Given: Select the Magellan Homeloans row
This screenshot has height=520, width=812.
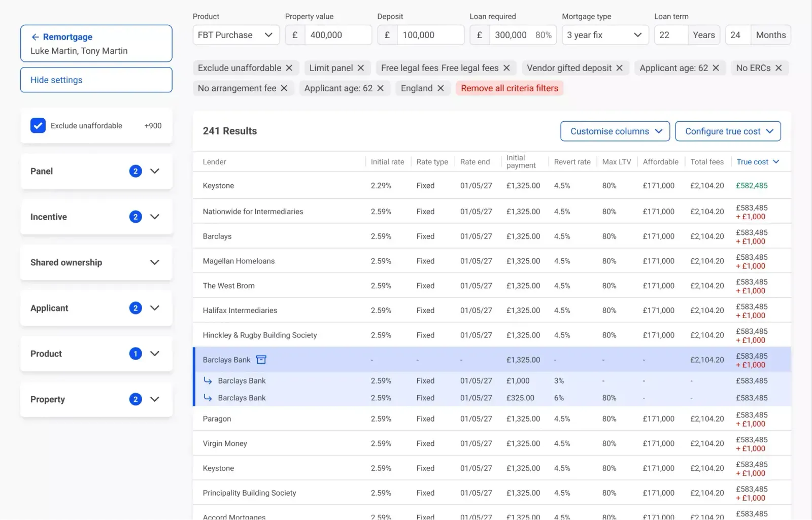Looking at the screenshot, I should (492, 261).
